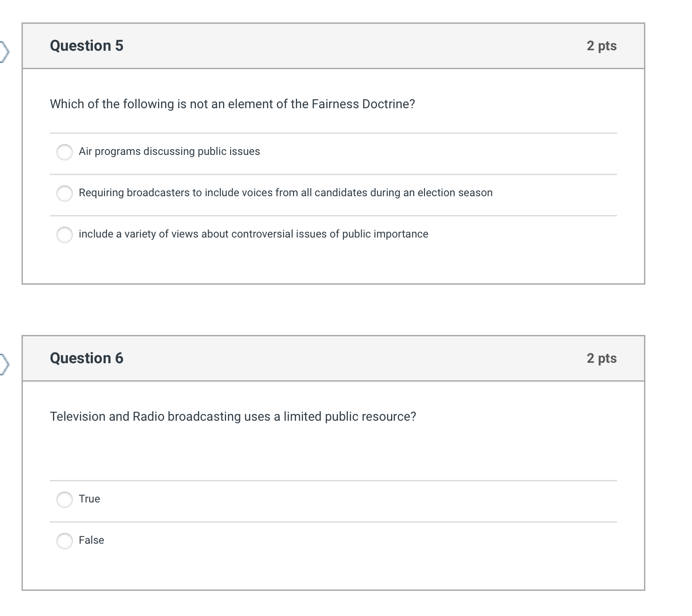The image size is (692, 616).
Task: Click the 'Air programs discussing public issues' answer text
Action: [x=169, y=152]
